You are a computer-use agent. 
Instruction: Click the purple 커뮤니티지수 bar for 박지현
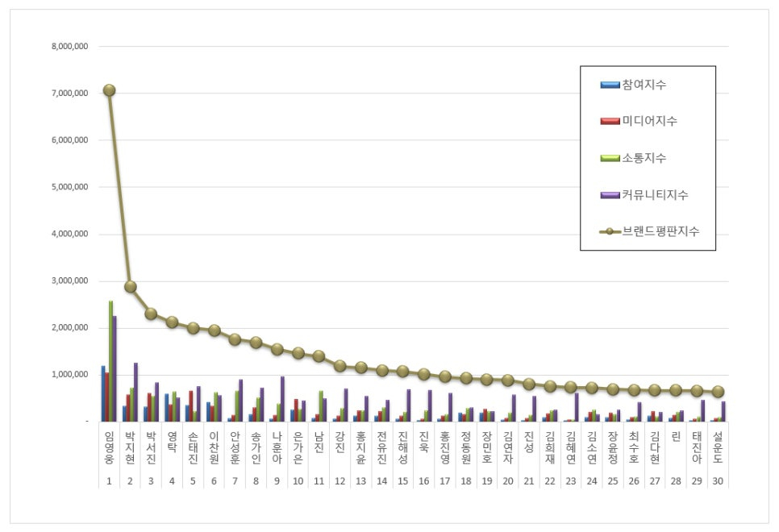[x=135, y=392]
